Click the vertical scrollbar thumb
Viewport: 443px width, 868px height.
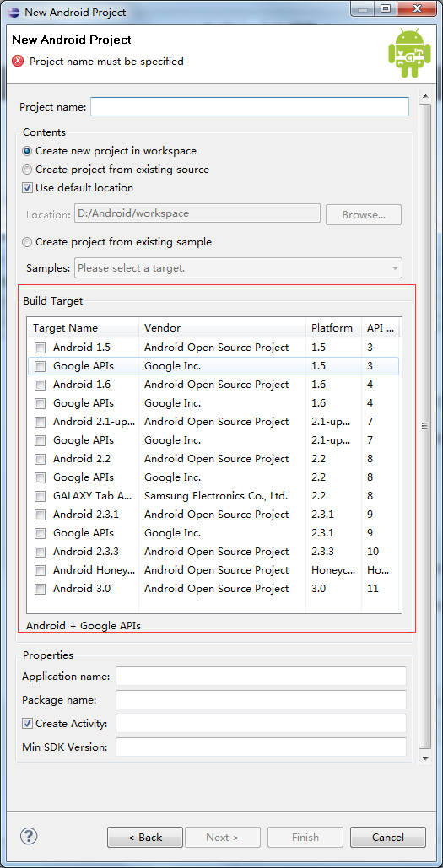coord(424,426)
